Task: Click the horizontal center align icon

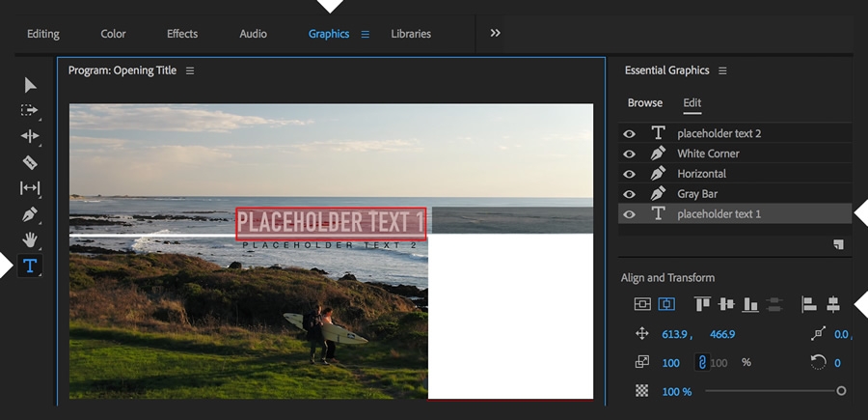Action: pos(666,303)
